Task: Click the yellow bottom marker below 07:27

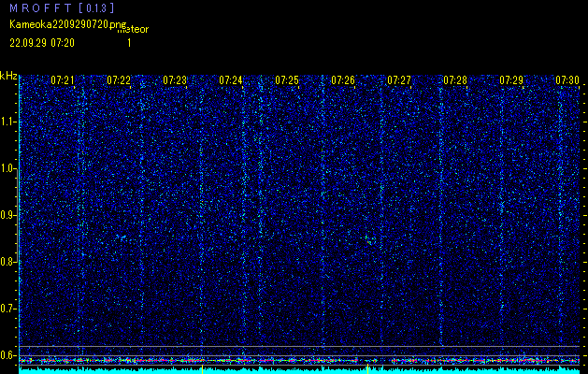Action: click(x=368, y=370)
